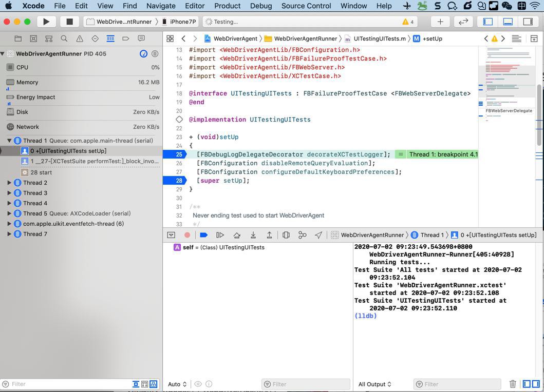Open the Debug View Hierarchy button
The width and height of the screenshot is (544, 392).
tap(286, 235)
